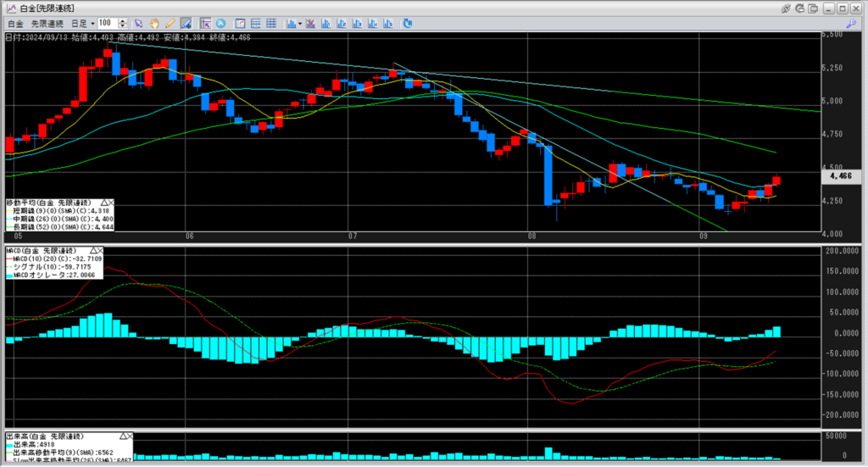Close the 出来高 legend box
Image resolution: width=868 pixels, height=467 pixels.
130,436
